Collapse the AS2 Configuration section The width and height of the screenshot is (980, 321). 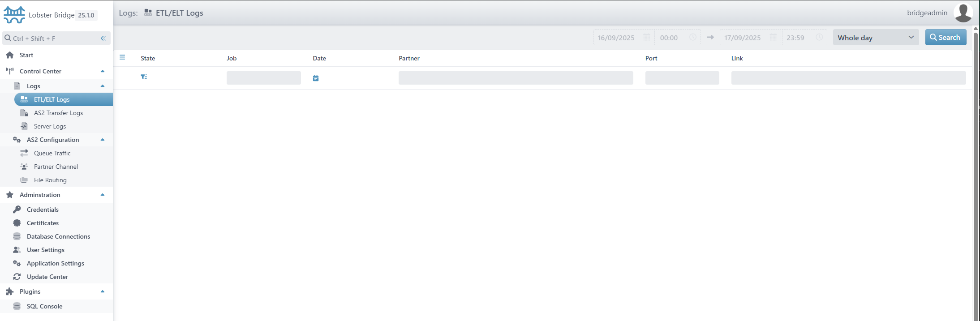(x=103, y=140)
